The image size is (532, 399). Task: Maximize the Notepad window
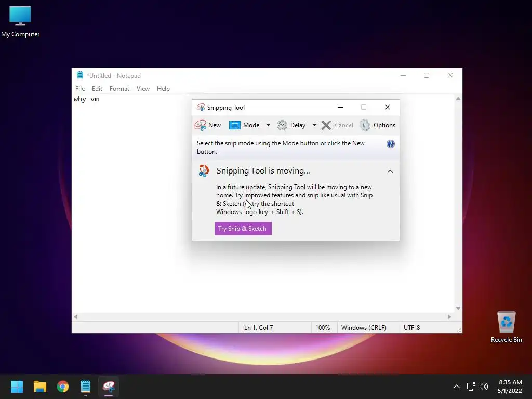coord(427,75)
